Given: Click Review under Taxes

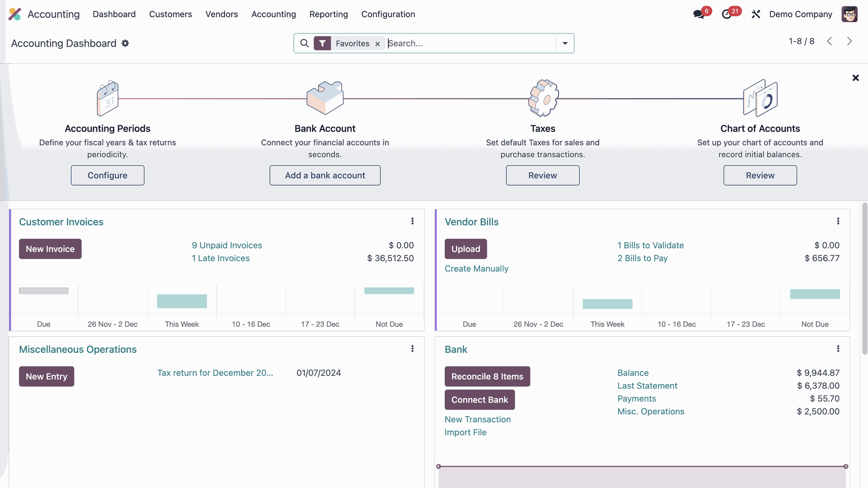Looking at the screenshot, I should (542, 175).
